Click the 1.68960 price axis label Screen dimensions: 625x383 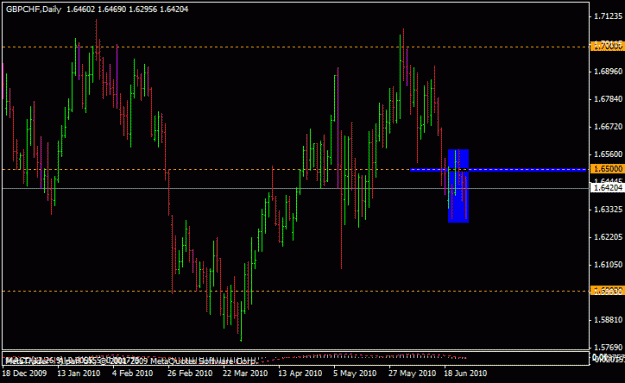[x=608, y=72]
